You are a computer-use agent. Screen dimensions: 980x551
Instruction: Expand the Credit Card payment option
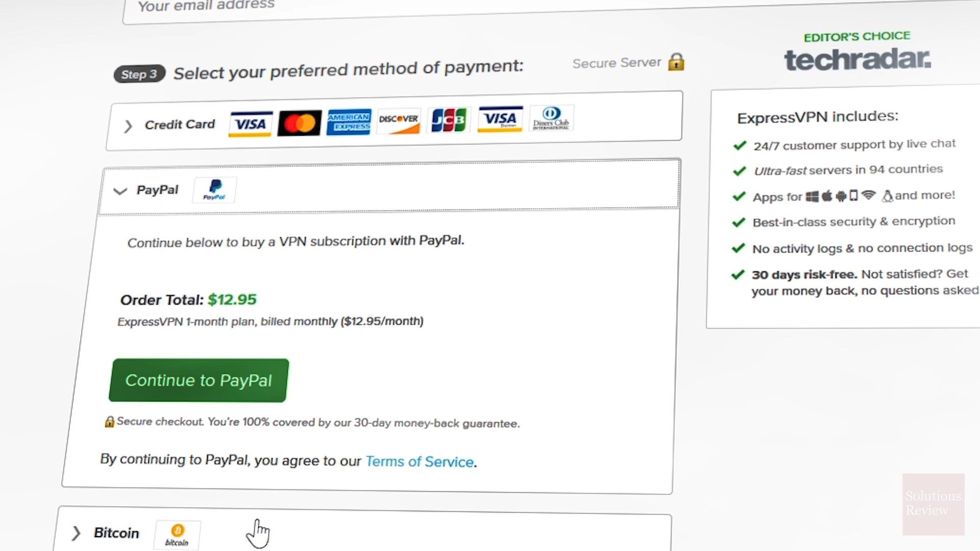tap(128, 126)
